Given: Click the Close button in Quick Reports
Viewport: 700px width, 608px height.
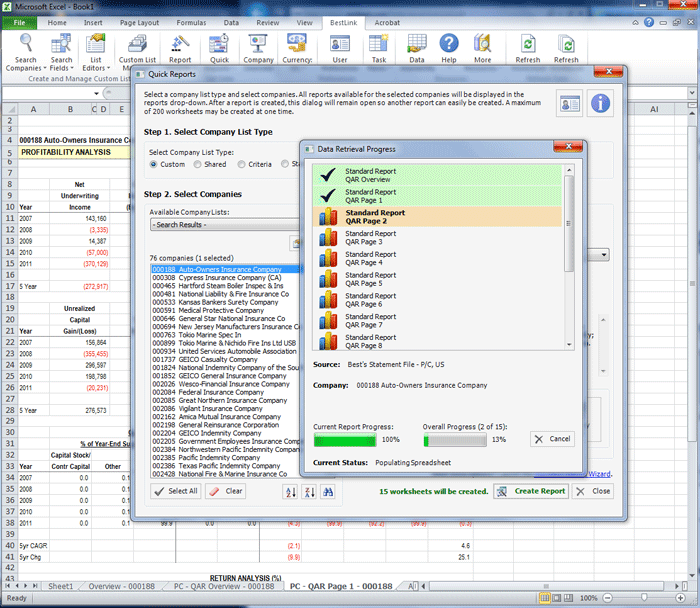Looking at the screenshot, I should 593,491.
